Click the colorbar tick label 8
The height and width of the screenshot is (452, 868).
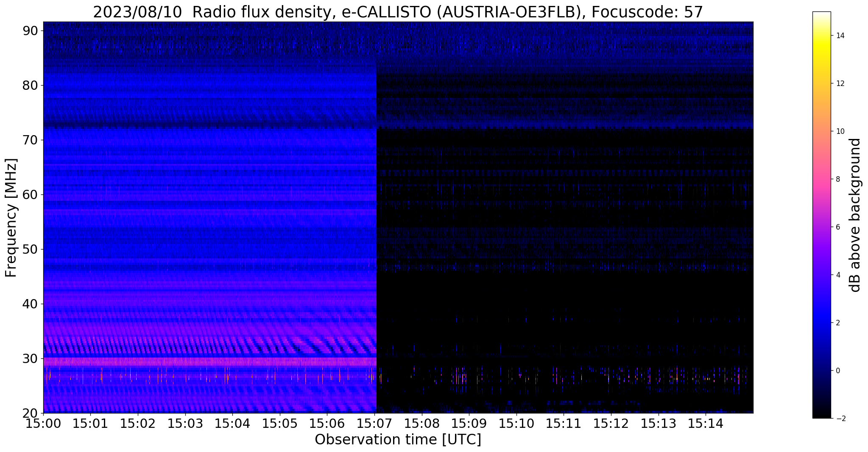click(x=837, y=179)
